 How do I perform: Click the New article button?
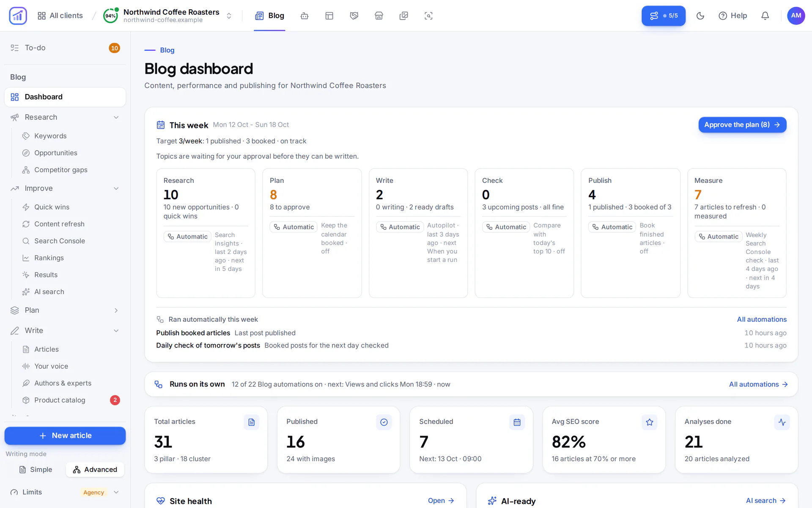click(65, 436)
